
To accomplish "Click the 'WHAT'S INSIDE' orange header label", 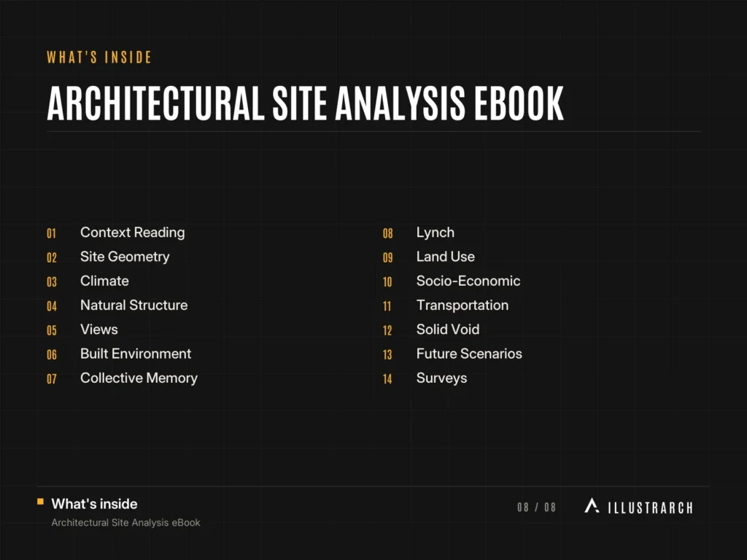I will pos(99,57).
